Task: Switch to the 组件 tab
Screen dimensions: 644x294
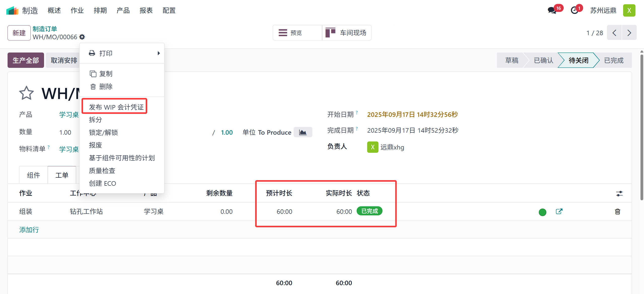Action: pos(33,175)
